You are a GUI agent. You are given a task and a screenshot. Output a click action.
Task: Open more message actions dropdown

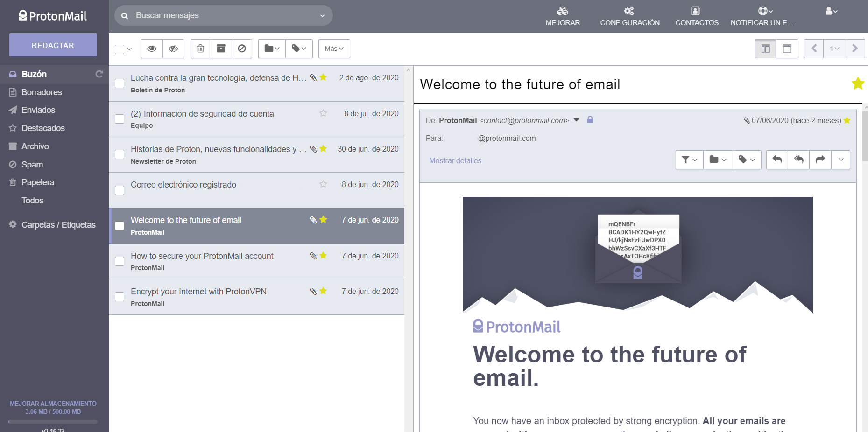[x=841, y=160]
